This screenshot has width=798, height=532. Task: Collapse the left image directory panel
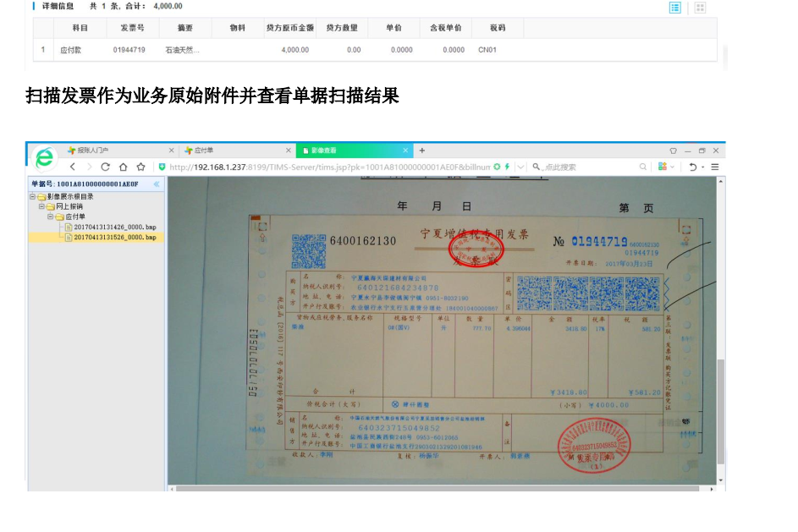tap(157, 184)
